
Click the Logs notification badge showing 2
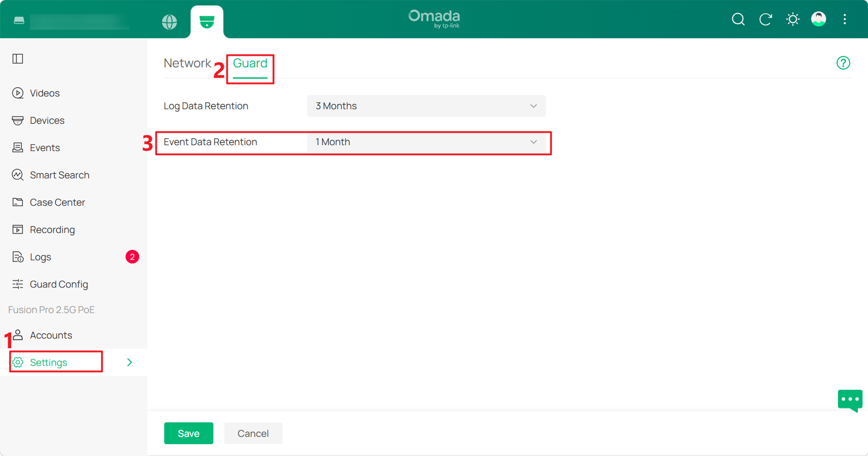(132, 257)
